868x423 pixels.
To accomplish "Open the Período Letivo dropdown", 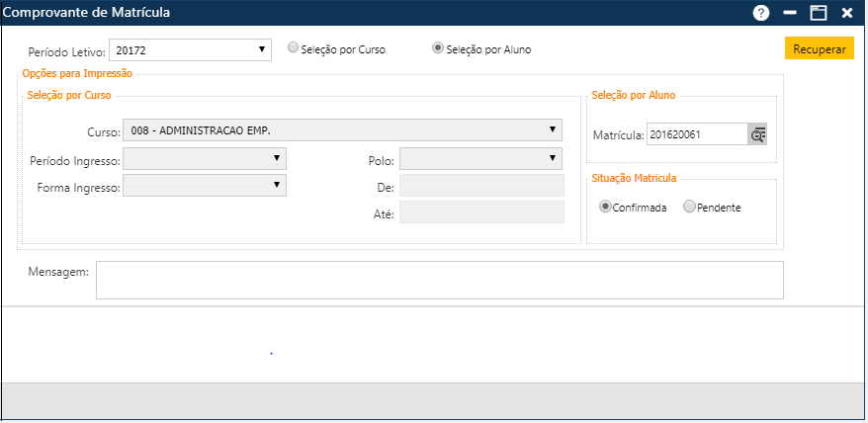I will tap(191, 49).
